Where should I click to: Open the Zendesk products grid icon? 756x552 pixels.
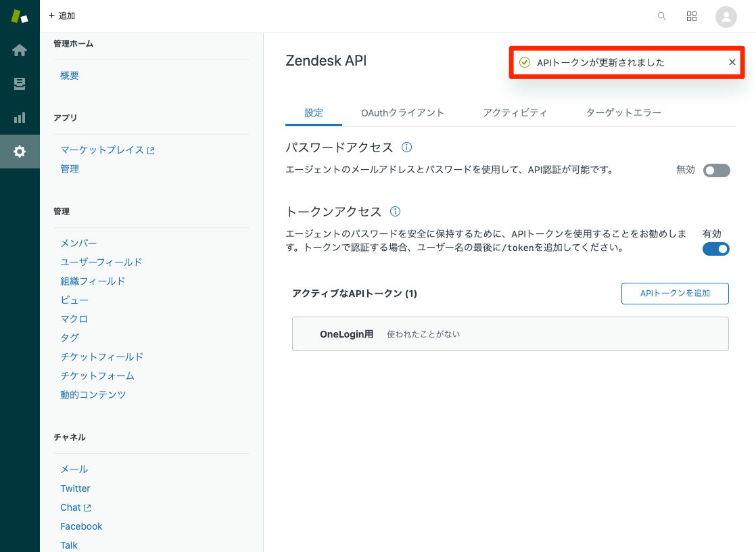click(x=691, y=16)
